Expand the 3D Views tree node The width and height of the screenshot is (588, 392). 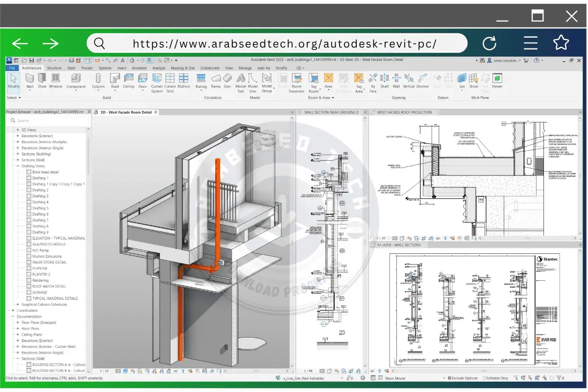click(18, 130)
